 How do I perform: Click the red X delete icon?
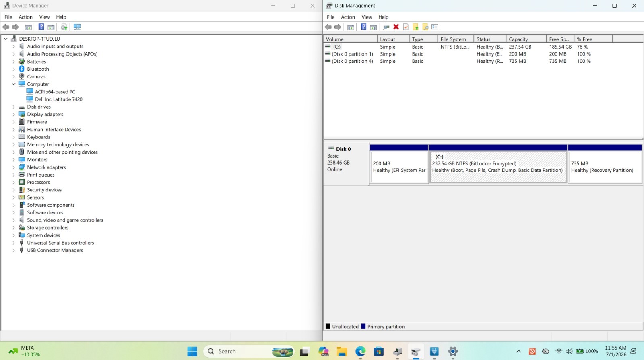coord(396,27)
